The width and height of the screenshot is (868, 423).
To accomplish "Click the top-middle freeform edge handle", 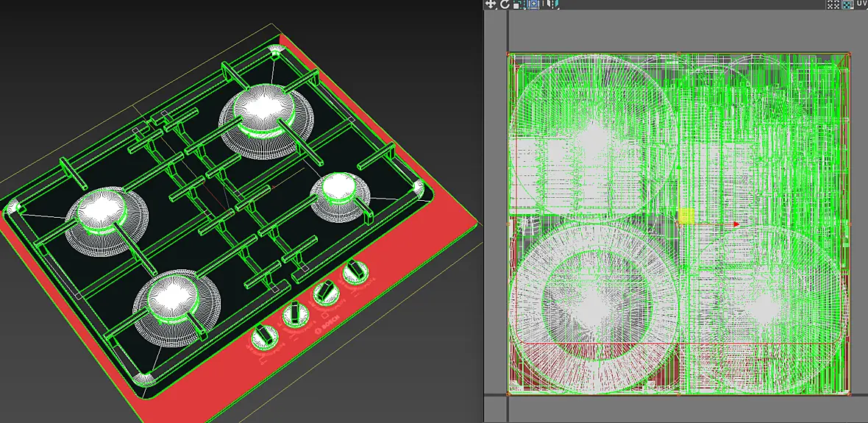I will [679, 54].
